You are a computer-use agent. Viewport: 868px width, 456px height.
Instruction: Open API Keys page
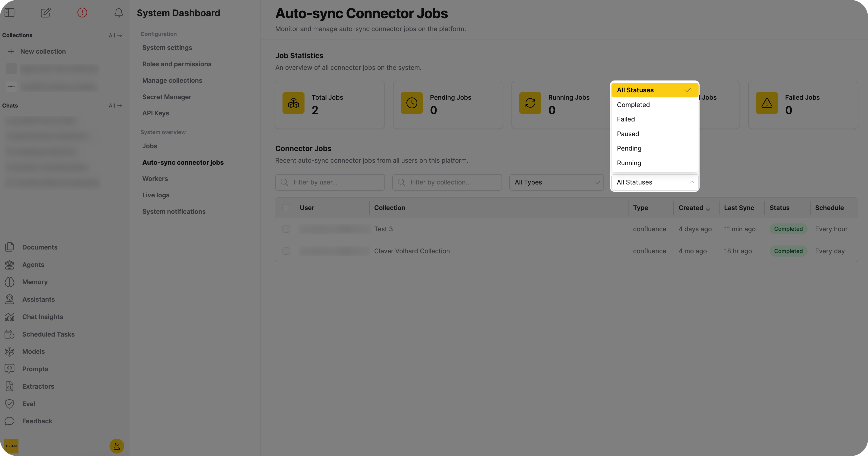pos(155,113)
